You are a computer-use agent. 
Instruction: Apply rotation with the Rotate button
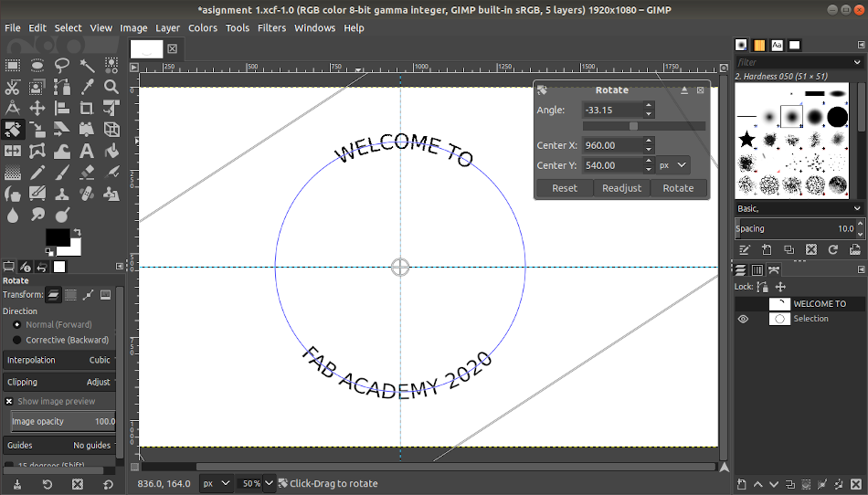678,188
